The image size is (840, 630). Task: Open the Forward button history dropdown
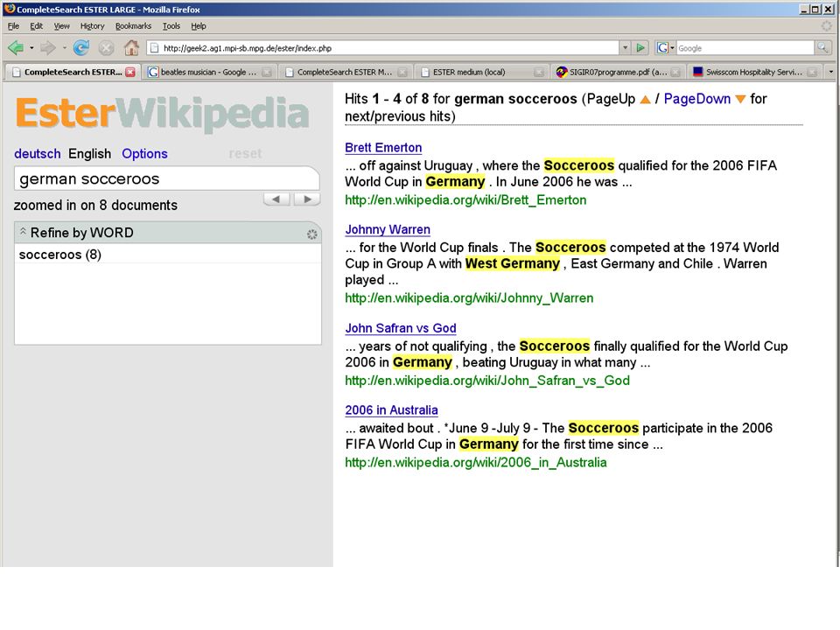[x=64, y=48]
